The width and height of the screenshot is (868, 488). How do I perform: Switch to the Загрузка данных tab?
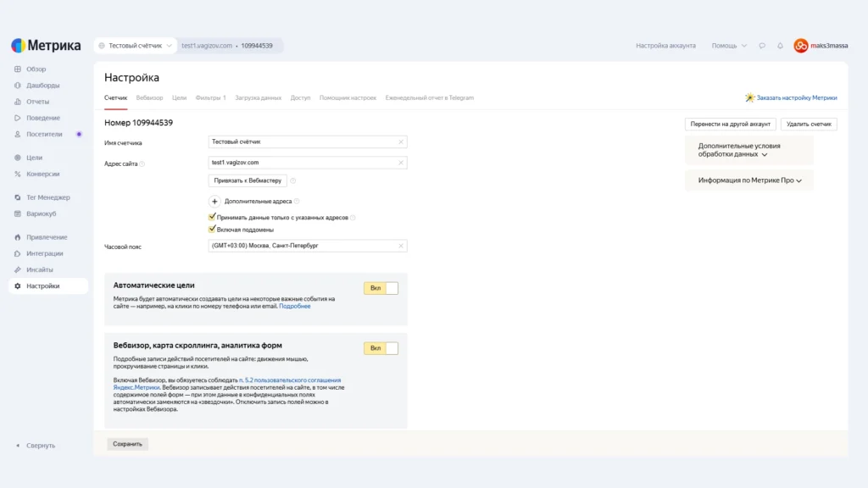pyautogui.click(x=258, y=98)
